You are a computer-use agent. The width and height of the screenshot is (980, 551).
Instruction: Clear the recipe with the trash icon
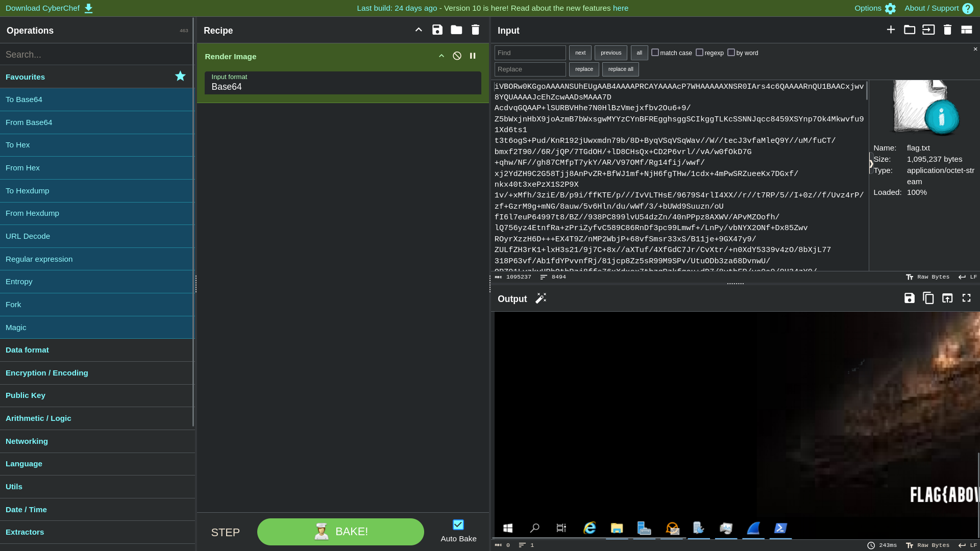click(475, 30)
